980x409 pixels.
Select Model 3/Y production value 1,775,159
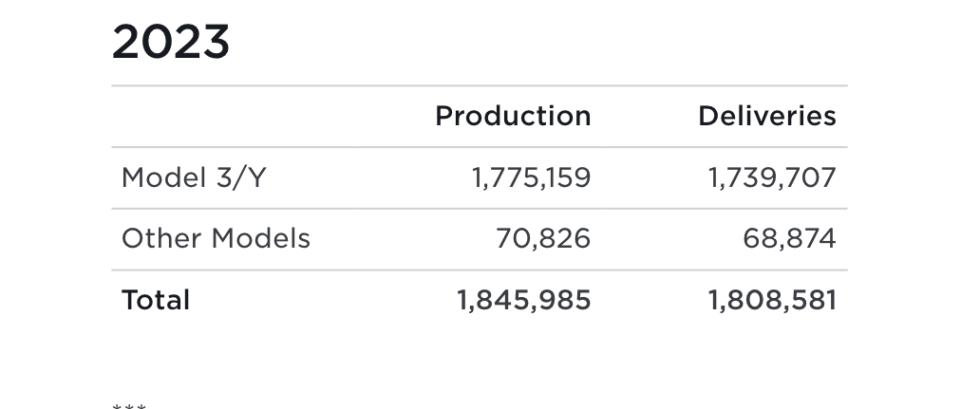coord(531,178)
